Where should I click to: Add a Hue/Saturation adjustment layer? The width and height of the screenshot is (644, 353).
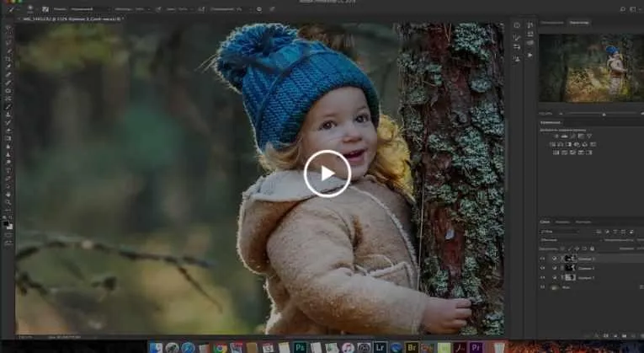(552, 144)
